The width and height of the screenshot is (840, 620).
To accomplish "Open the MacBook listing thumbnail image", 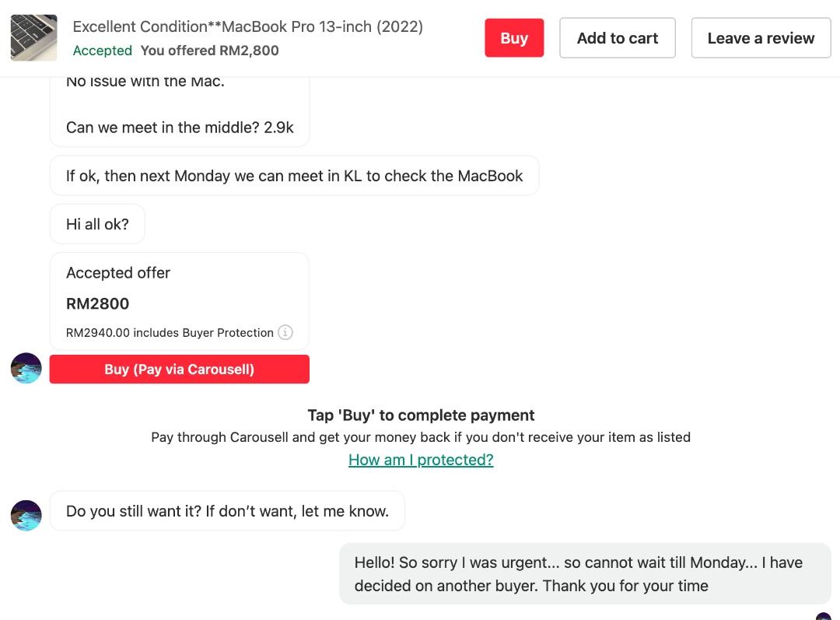I will (33, 37).
